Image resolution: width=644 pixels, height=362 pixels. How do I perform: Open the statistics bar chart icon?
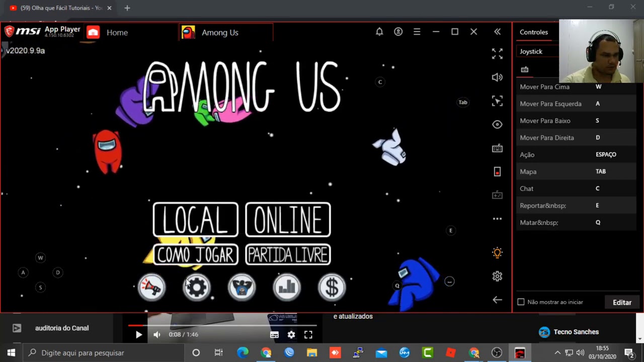287,287
